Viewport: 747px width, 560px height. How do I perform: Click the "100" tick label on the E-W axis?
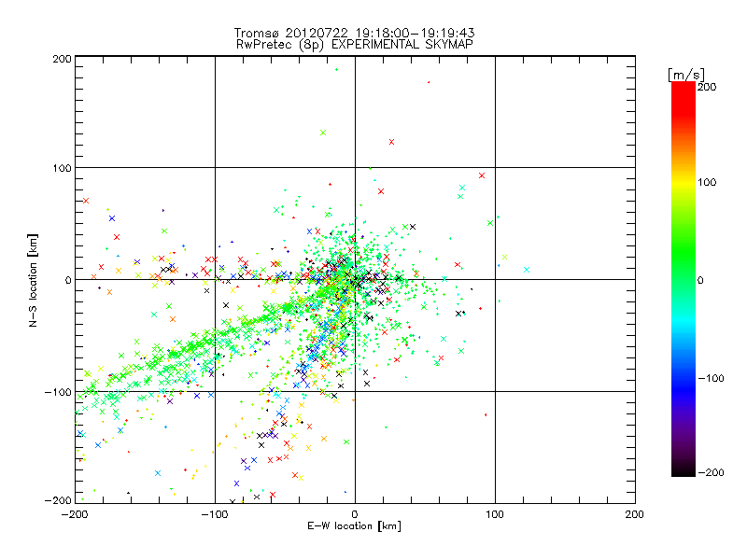click(x=495, y=514)
